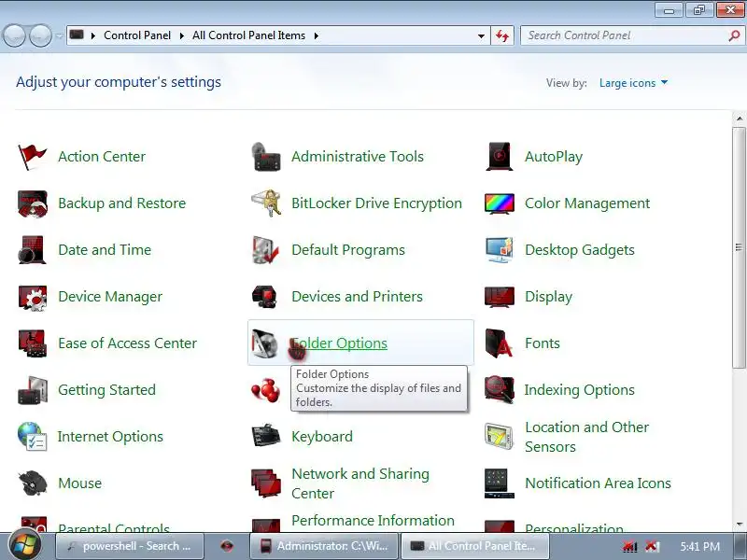Open the Internet Options link
The height and width of the screenshot is (560, 747).
coord(110,437)
